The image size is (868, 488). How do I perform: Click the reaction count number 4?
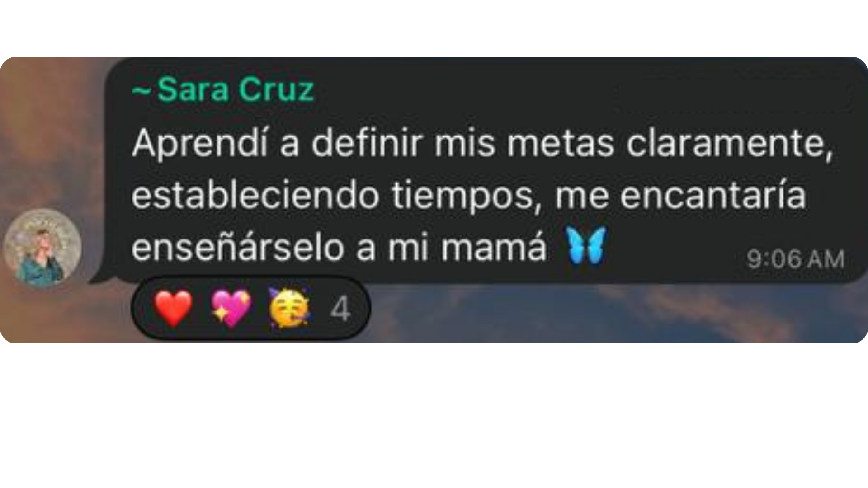tap(340, 310)
